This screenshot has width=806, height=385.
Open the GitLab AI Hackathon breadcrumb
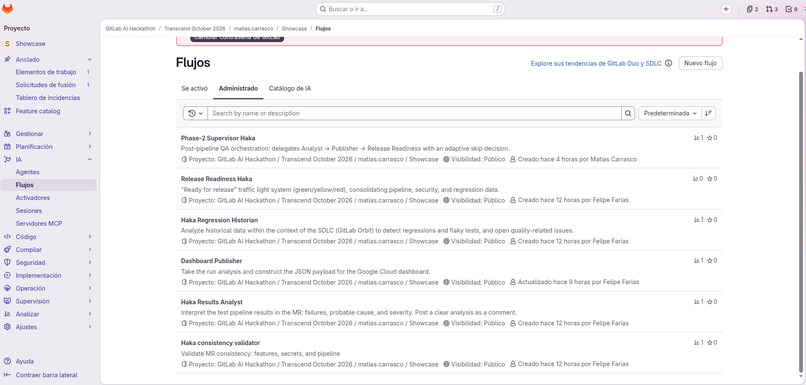131,29
